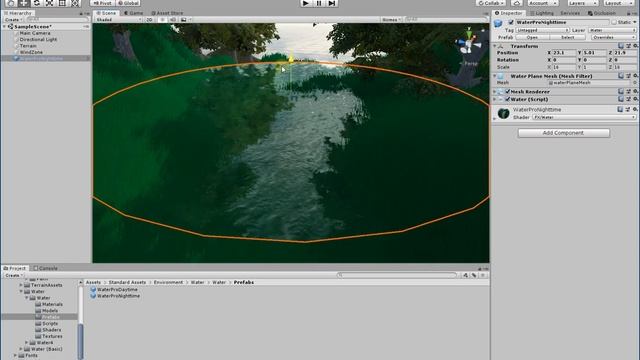Toggle scene lighting icon
Image resolution: width=640 pixels, height=360 pixels.
pos(162,20)
